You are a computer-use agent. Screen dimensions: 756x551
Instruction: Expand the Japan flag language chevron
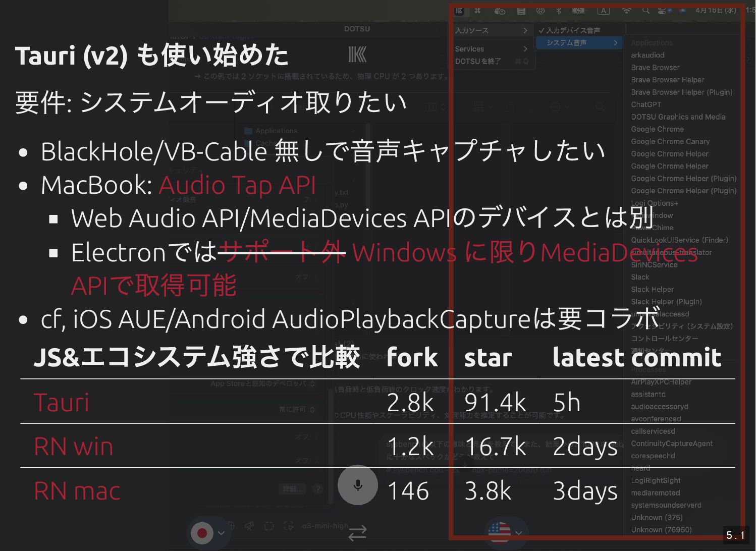pyautogui.click(x=221, y=533)
